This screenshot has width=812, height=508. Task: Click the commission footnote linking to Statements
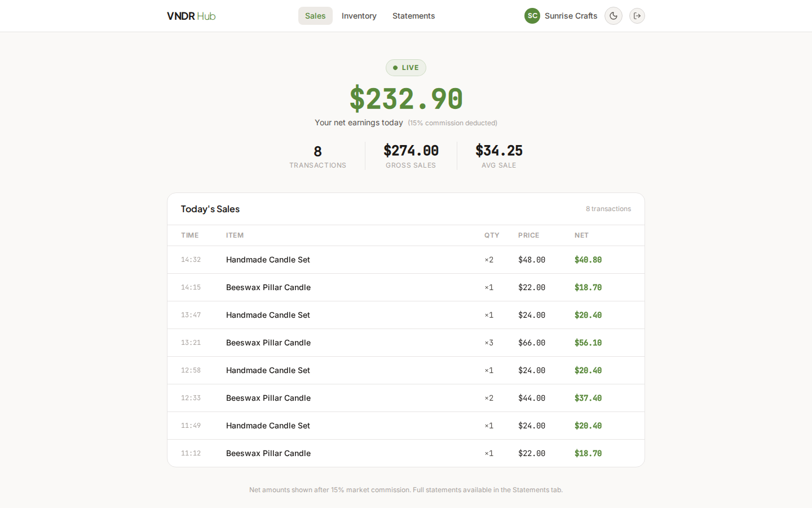point(405,490)
